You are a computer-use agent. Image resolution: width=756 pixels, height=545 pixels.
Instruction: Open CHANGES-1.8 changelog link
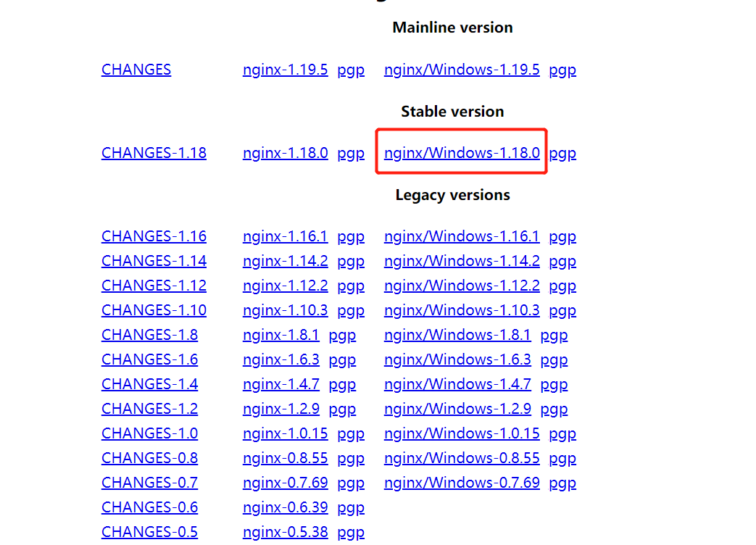coord(149,335)
